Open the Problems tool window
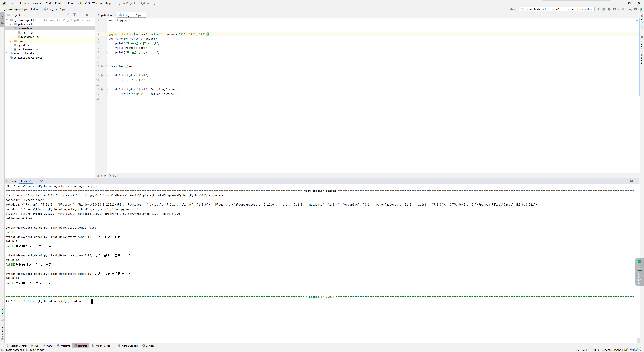The height and width of the screenshot is (352, 644). pyautogui.click(x=64, y=346)
